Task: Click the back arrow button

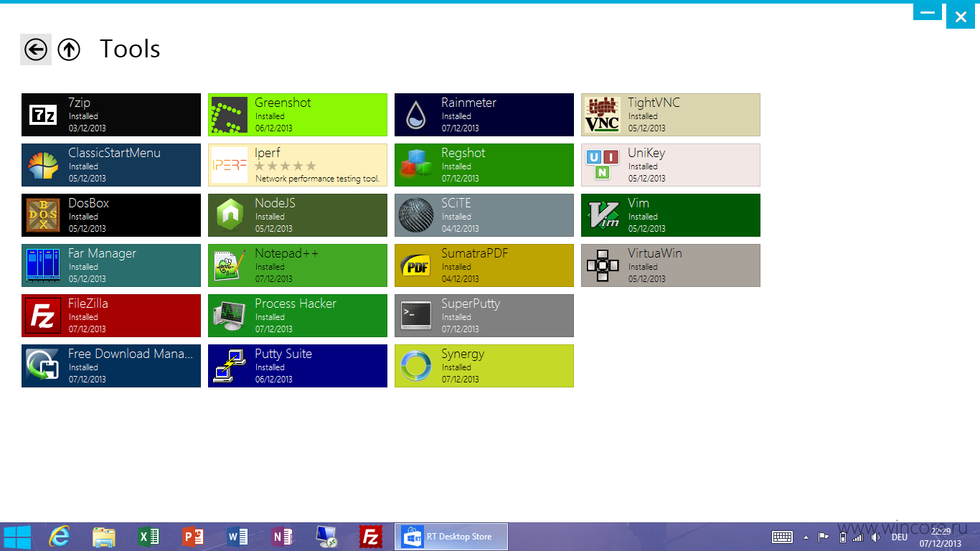Action: [36, 50]
